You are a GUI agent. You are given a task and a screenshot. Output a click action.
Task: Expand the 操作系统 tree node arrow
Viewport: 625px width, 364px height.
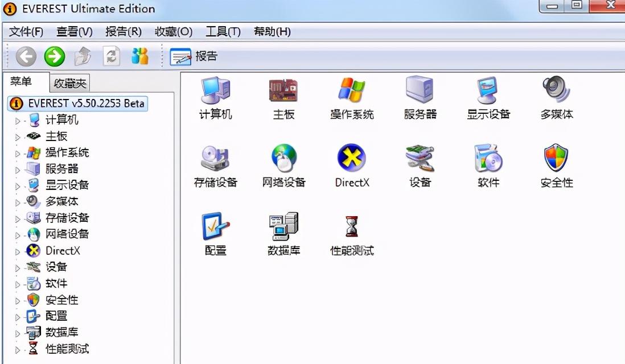17,154
